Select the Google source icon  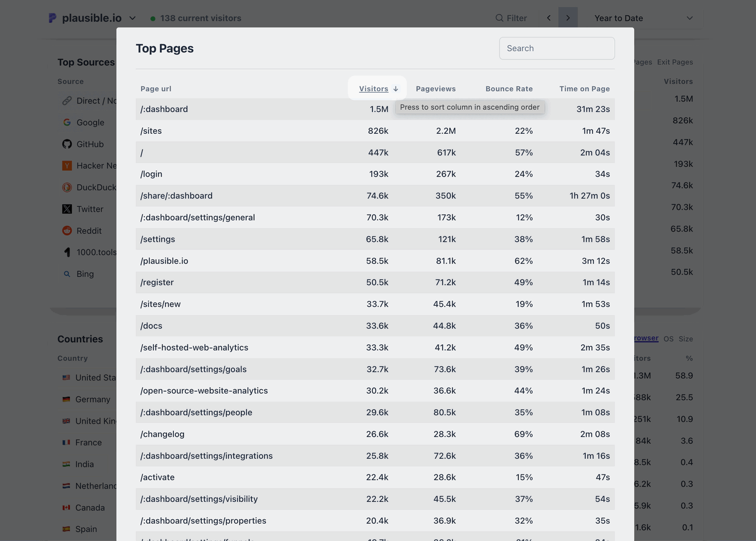pos(67,122)
